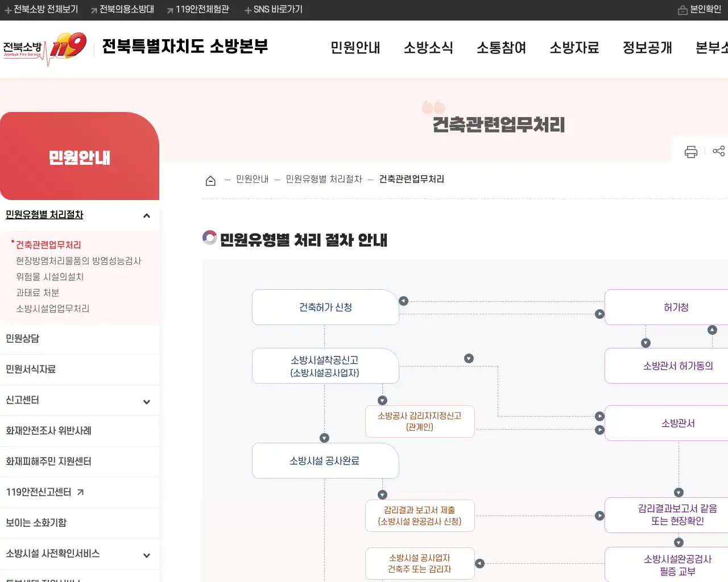
Task: Click the share icon near the print button
Action: tap(719, 152)
